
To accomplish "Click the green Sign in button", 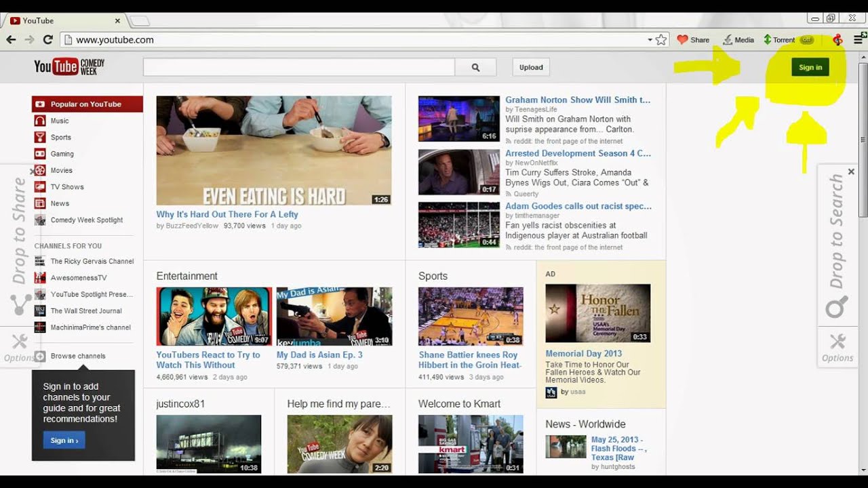I will (810, 67).
